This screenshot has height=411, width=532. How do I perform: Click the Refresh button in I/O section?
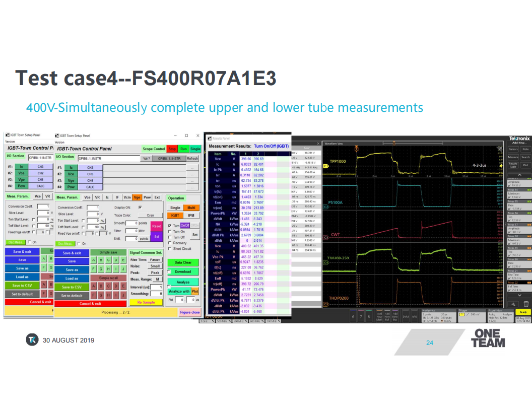pos(192,158)
